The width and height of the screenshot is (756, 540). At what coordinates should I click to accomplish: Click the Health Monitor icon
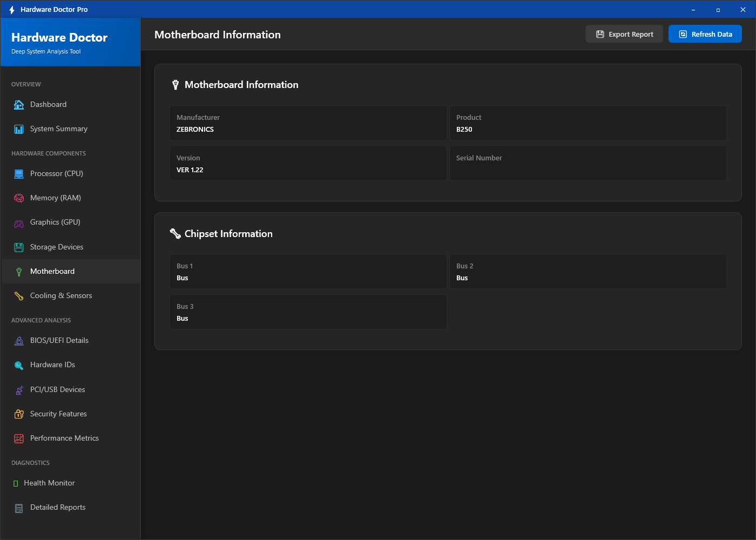tap(16, 483)
